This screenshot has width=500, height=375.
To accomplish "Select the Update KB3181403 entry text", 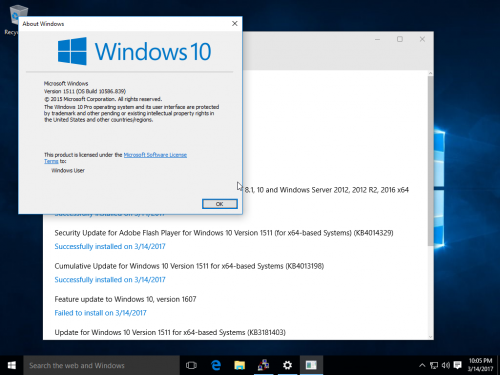I will tap(170, 332).
